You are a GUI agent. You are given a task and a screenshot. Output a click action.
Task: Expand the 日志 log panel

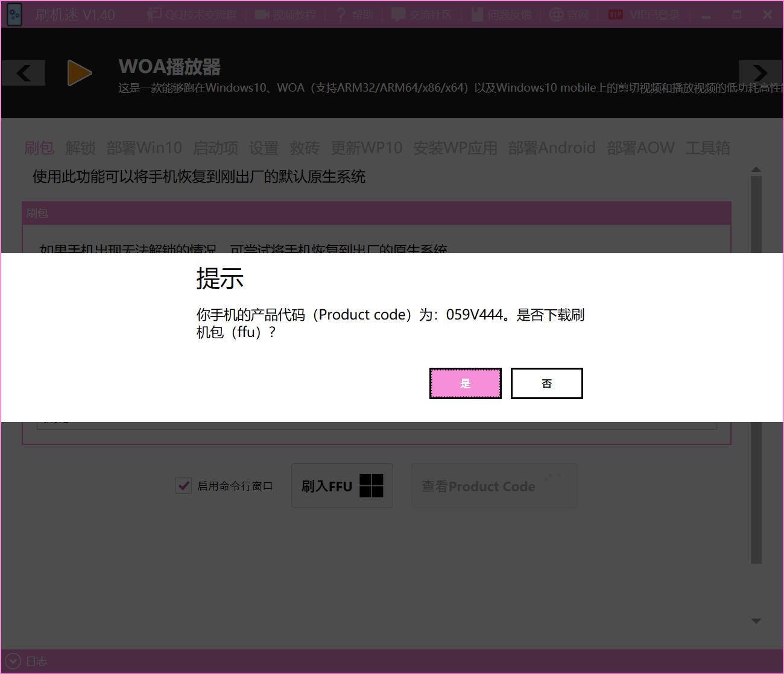[x=14, y=661]
